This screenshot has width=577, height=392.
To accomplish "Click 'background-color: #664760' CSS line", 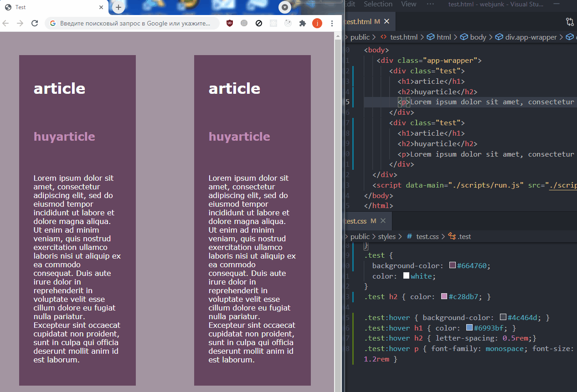I will coord(431,265).
